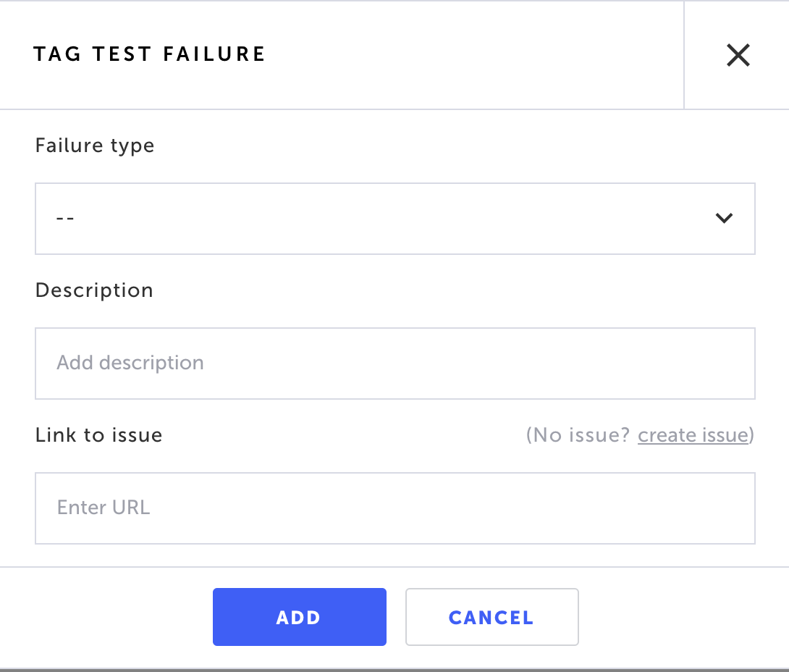Viewport: 789px width, 672px height.
Task: Click the "Add description" placeholder text
Action: (x=130, y=363)
